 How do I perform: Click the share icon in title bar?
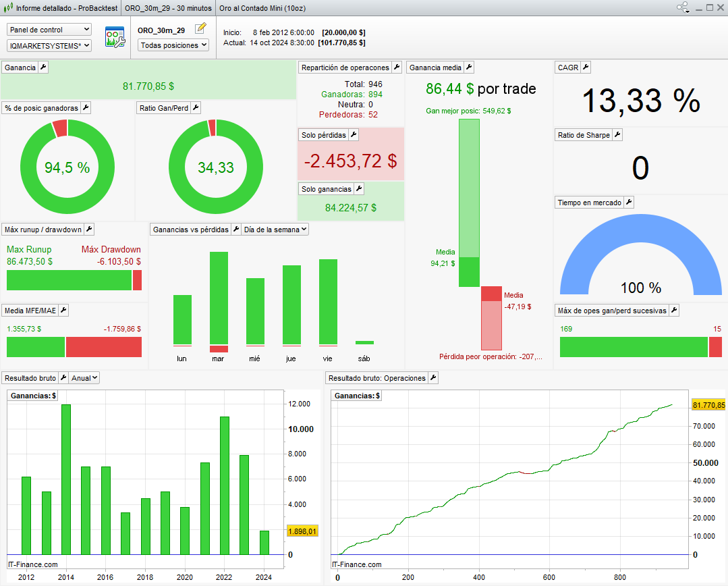683,7
